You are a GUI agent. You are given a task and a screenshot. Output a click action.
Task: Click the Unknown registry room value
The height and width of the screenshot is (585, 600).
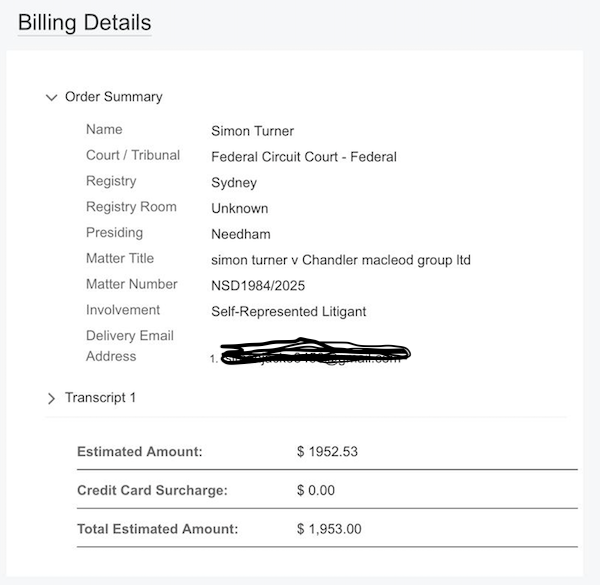pos(239,209)
